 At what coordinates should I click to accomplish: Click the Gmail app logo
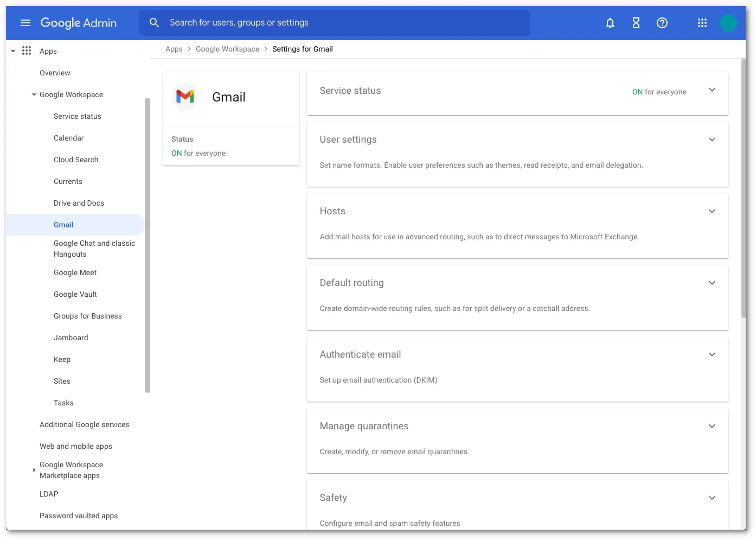click(x=185, y=97)
